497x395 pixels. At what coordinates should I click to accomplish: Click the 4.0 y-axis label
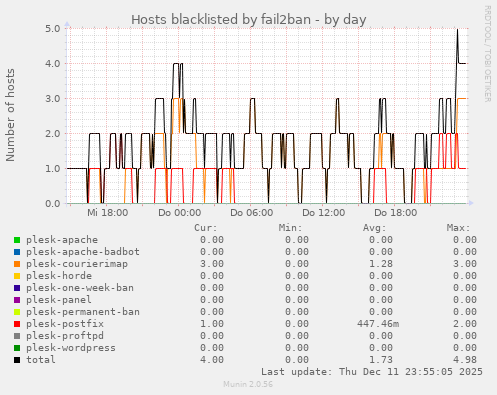(x=53, y=64)
